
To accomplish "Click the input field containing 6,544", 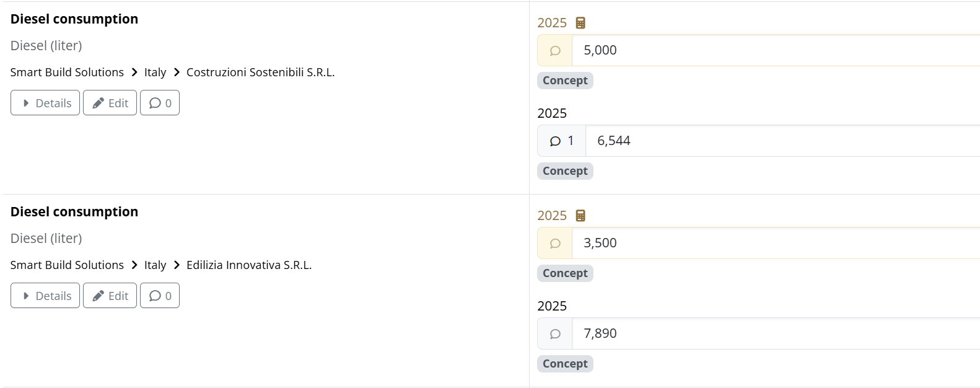I will pyautogui.click(x=781, y=141).
